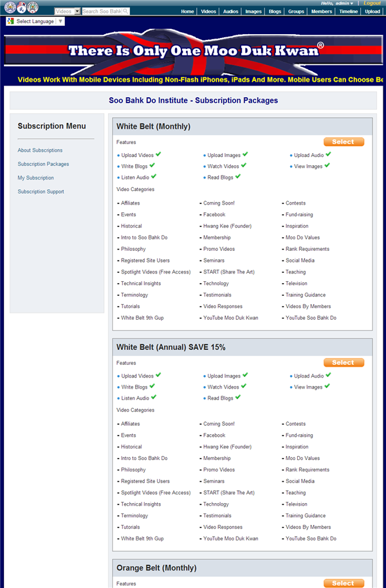Click Intro to Soo Bahk Do in White Belt (Annual)

[x=144, y=458]
